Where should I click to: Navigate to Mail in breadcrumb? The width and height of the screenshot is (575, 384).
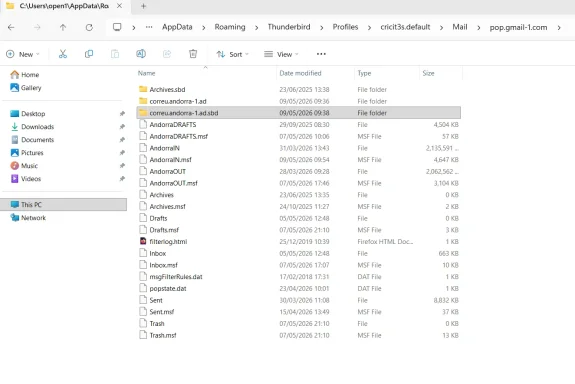pos(460,27)
